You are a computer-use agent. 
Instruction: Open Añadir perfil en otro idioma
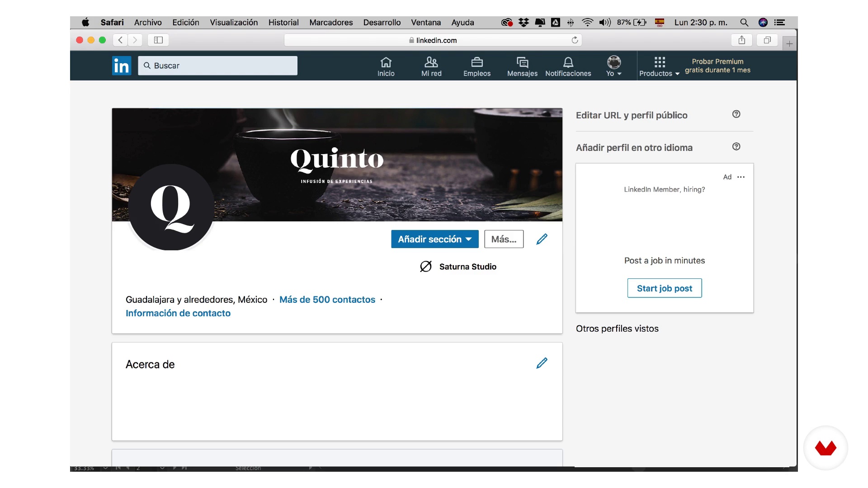pyautogui.click(x=634, y=148)
